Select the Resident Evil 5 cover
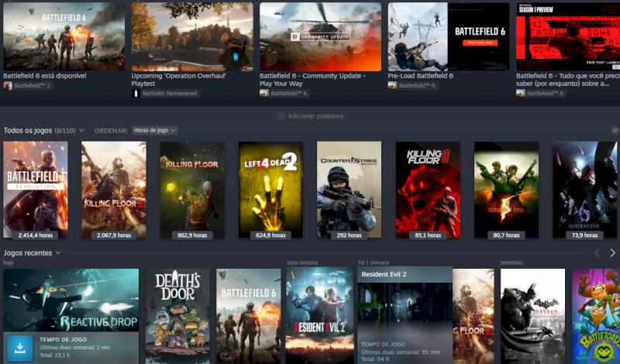620x364 pixels. point(507,190)
